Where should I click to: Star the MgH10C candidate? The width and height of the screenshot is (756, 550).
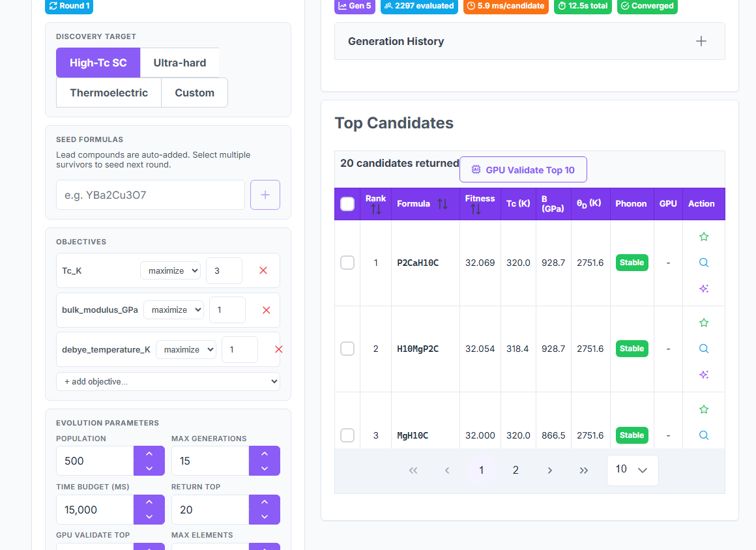703,410
